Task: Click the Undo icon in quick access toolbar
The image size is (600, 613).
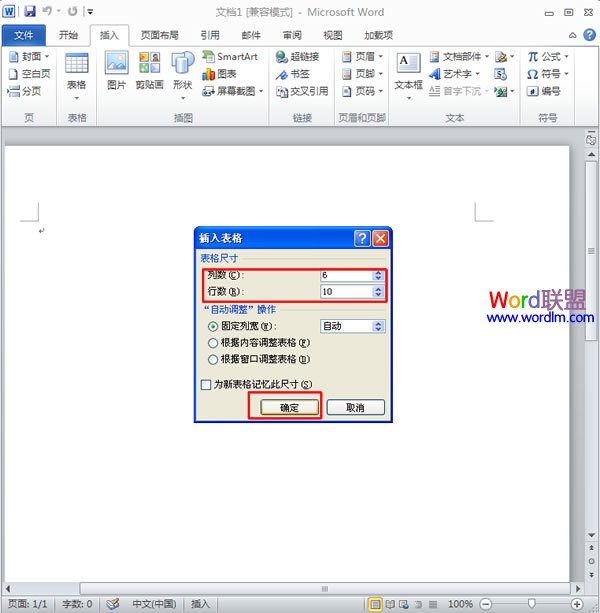Action: pyautogui.click(x=47, y=11)
